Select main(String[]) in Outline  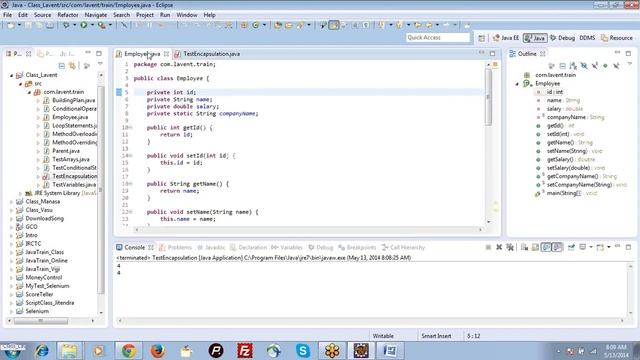[564, 193]
